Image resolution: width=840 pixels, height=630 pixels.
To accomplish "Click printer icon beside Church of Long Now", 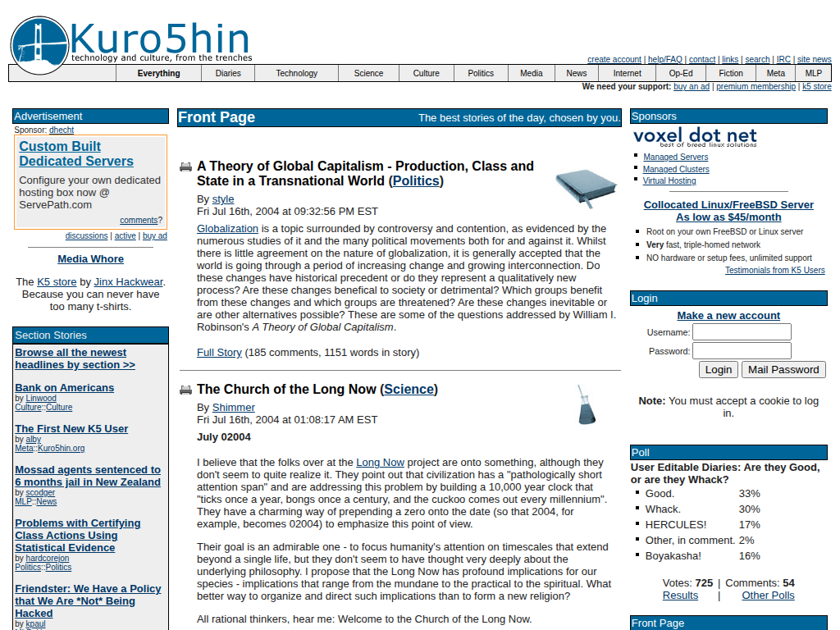I will pyautogui.click(x=186, y=390).
